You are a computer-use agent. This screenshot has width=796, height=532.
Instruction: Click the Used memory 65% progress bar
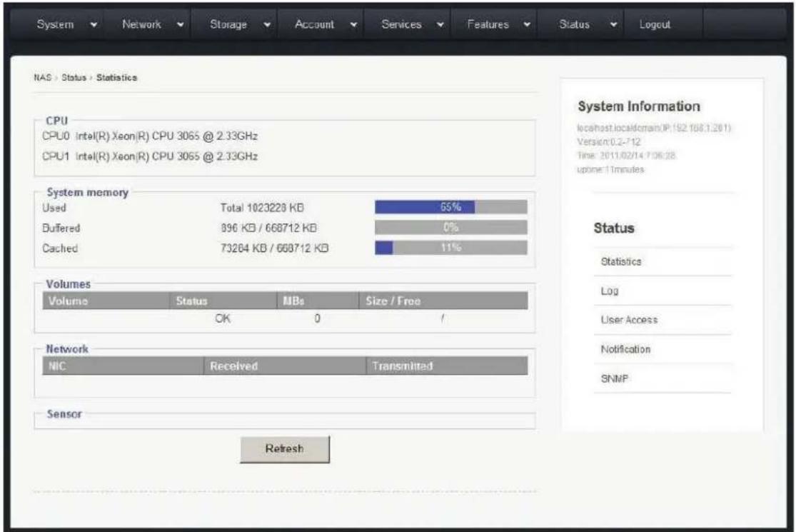(450, 207)
